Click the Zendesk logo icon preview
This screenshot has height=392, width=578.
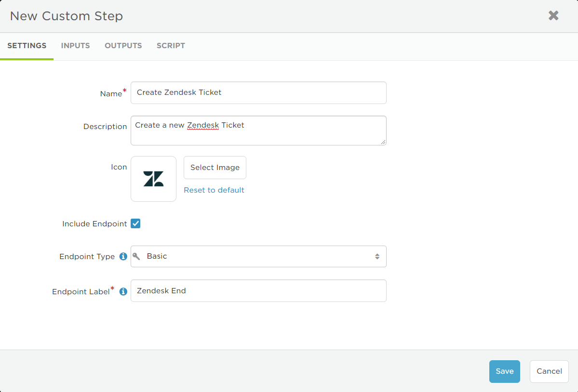[x=153, y=179]
